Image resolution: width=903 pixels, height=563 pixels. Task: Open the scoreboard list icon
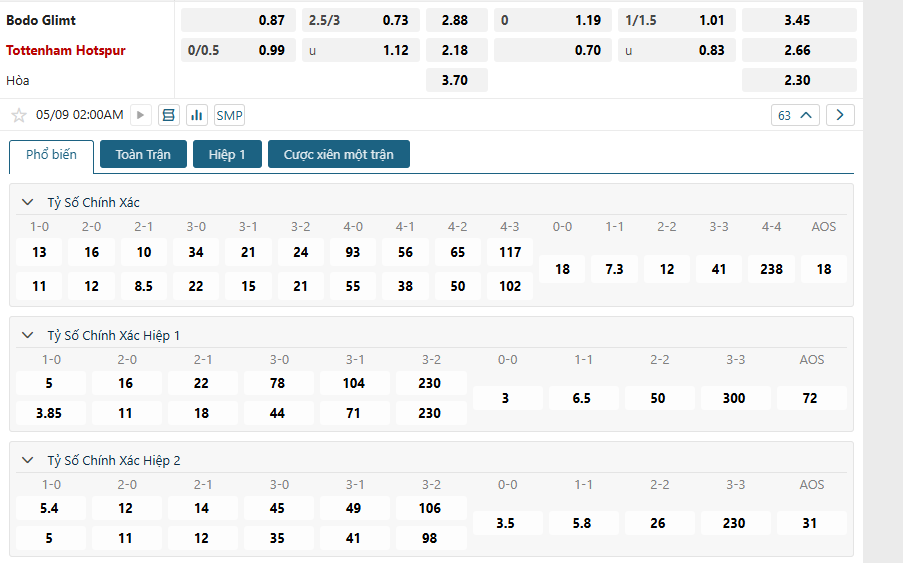coord(168,115)
